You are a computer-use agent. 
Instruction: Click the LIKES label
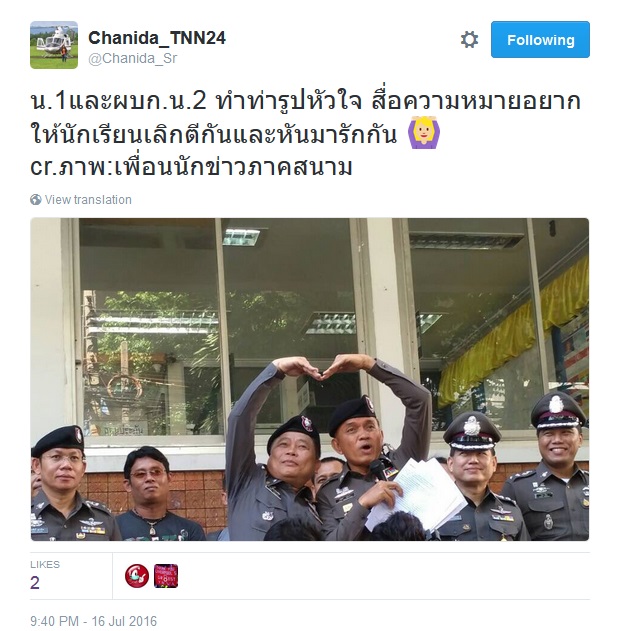click(x=45, y=565)
